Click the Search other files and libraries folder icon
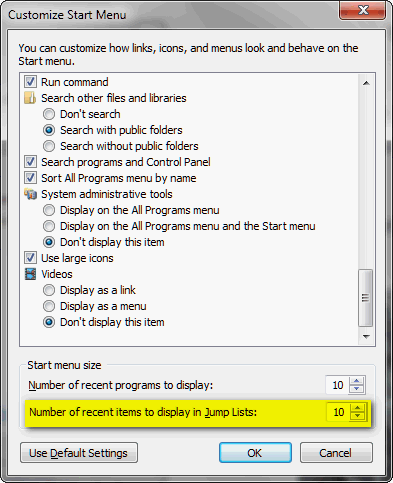The height and width of the screenshot is (483, 393). click(30, 98)
